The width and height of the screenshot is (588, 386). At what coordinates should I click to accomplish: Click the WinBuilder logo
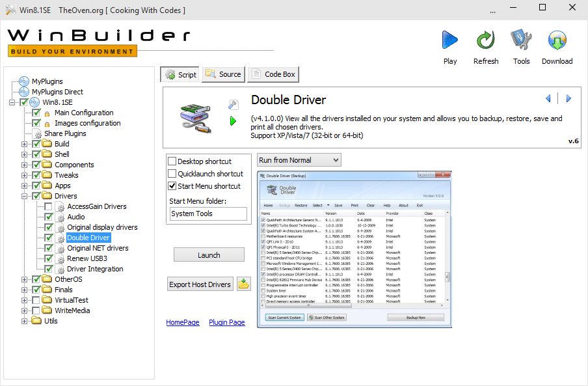99,42
